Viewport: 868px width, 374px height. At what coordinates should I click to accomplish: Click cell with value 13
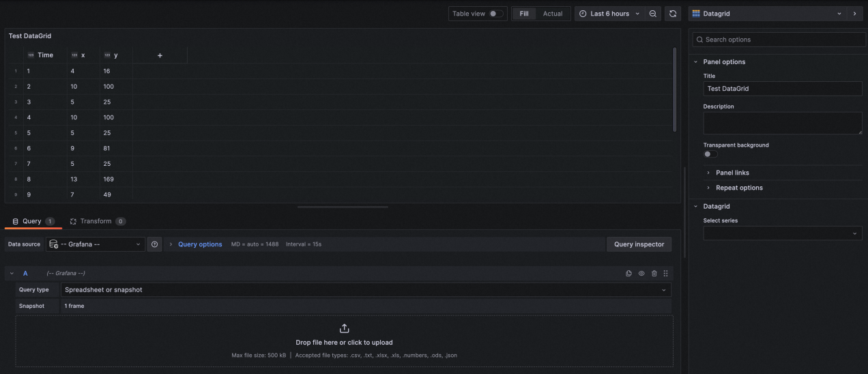(x=83, y=179)
